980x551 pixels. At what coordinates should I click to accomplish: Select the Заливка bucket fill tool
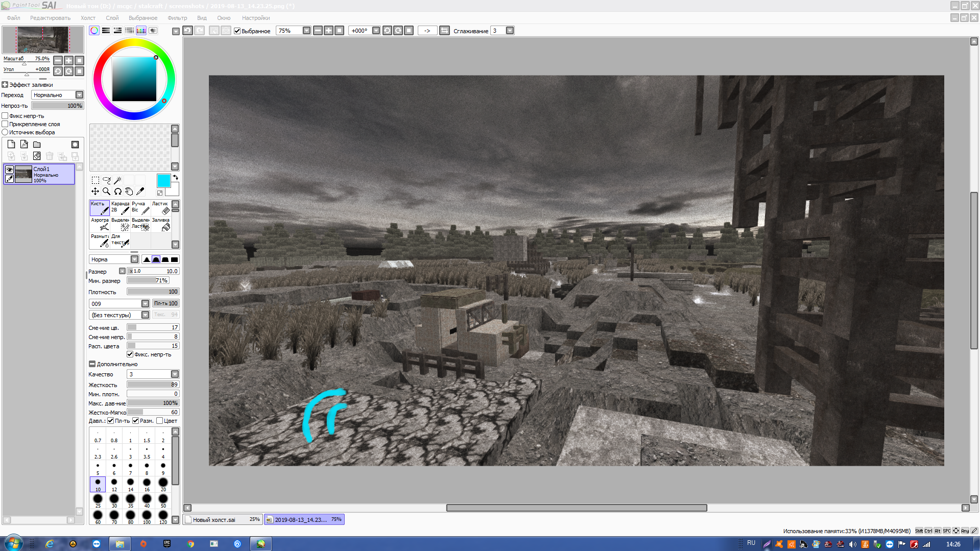(x=161, y=224)
